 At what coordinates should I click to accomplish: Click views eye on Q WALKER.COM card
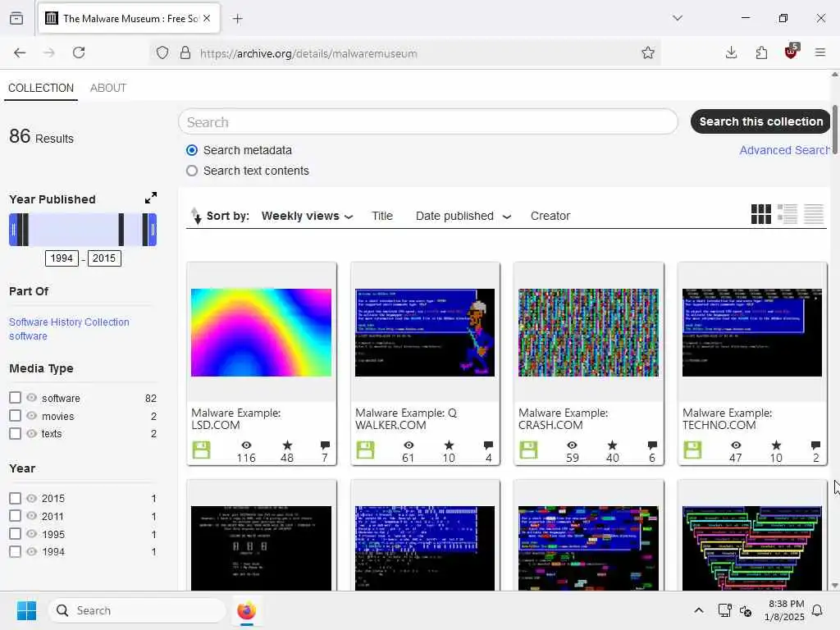point(409,445)
